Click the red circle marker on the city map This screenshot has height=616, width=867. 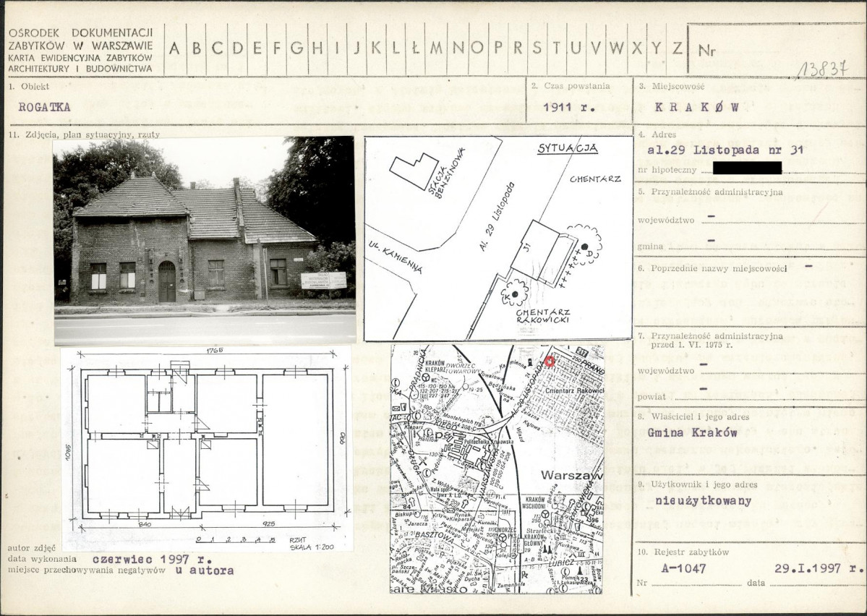[549, 361]
